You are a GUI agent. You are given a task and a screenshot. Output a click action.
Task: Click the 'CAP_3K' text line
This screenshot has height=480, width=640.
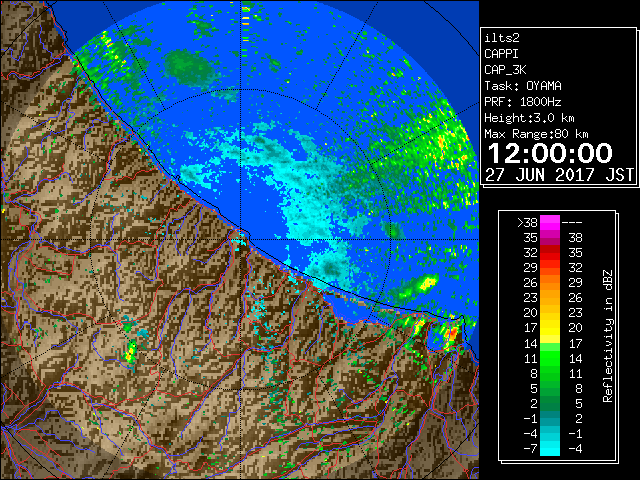click(x=505, y=70)
